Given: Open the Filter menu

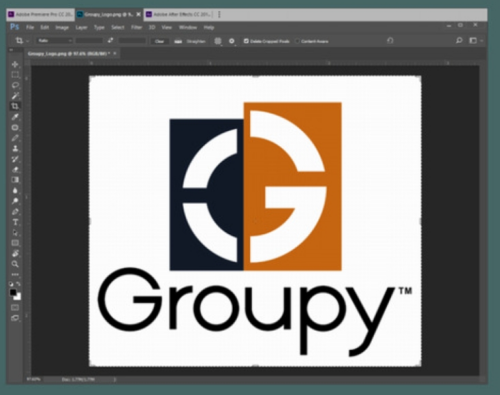Looking at the screenshot, I should tap(136, 27).
